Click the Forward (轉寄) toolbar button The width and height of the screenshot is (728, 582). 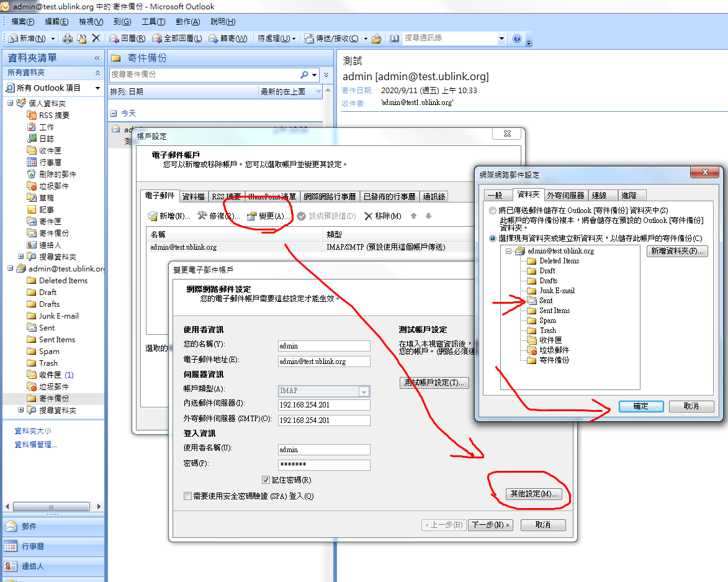[x=228, y=39]
